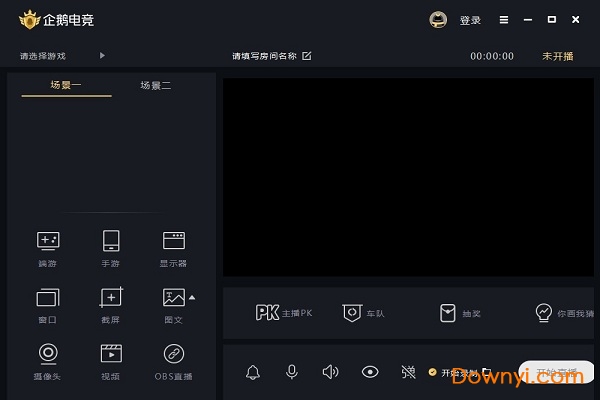Image resolution: width=600 pixels, height=400 pixels.
Task: Click the 企鹅电竞 logo
Action: [56, 20]
